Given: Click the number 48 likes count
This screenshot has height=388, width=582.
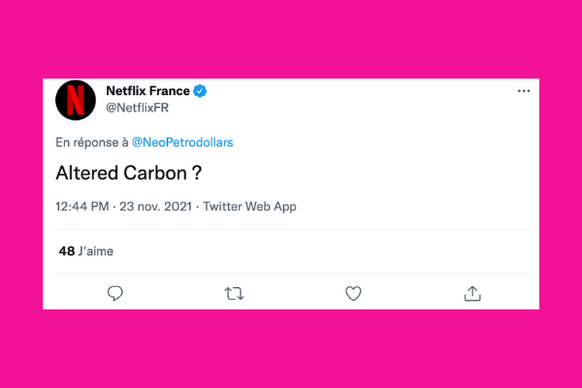Looking at the screenshot, I should (x=67, y=251).
